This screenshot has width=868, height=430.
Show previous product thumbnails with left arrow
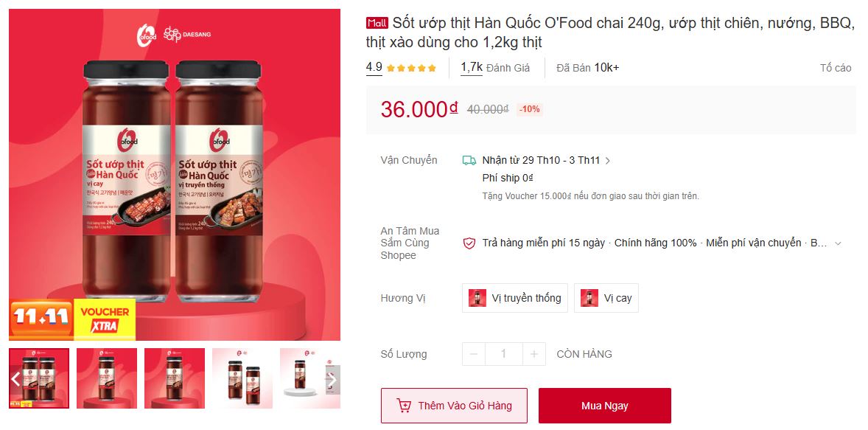pyautogui.click(x=16, y=379)
